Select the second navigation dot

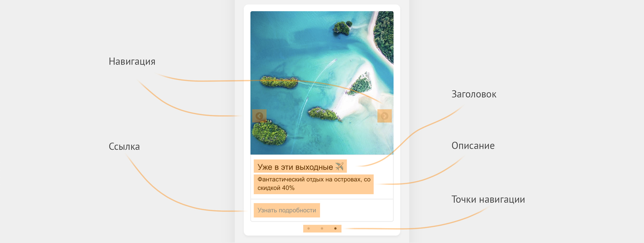322,229
